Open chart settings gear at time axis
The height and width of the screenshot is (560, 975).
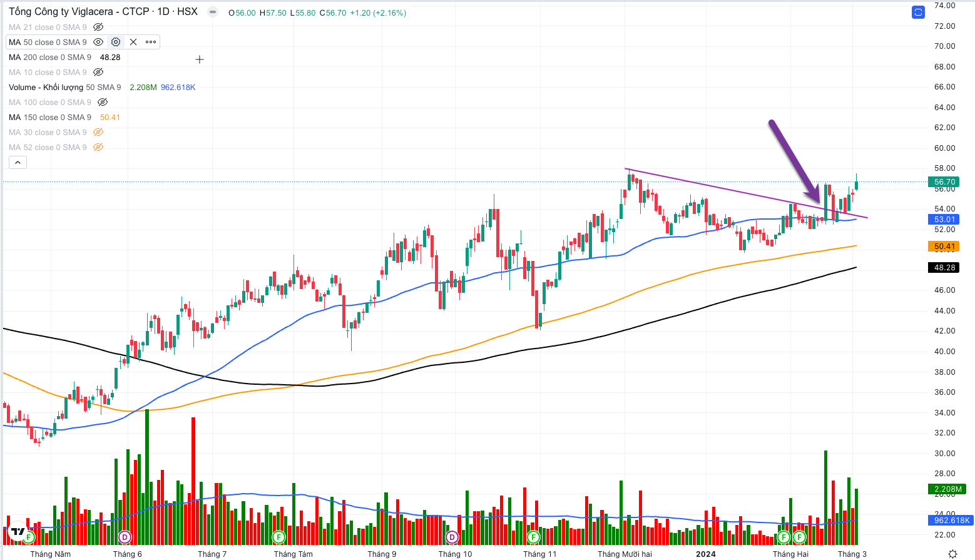[x=952, y=554]
